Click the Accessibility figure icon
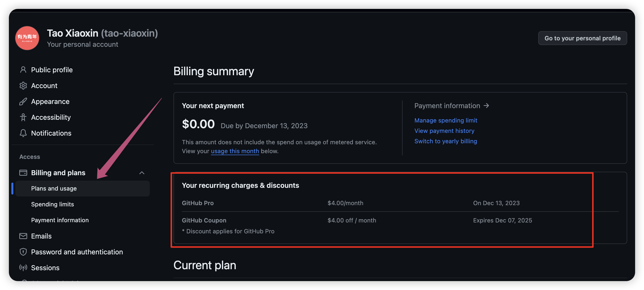The width and height of the screenshot is (644, 290). (23, 117)
